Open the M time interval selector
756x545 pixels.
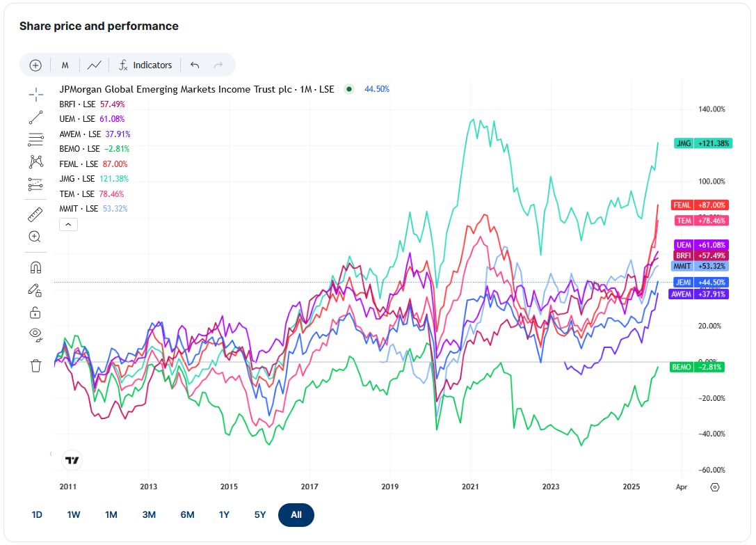(65, 65)
